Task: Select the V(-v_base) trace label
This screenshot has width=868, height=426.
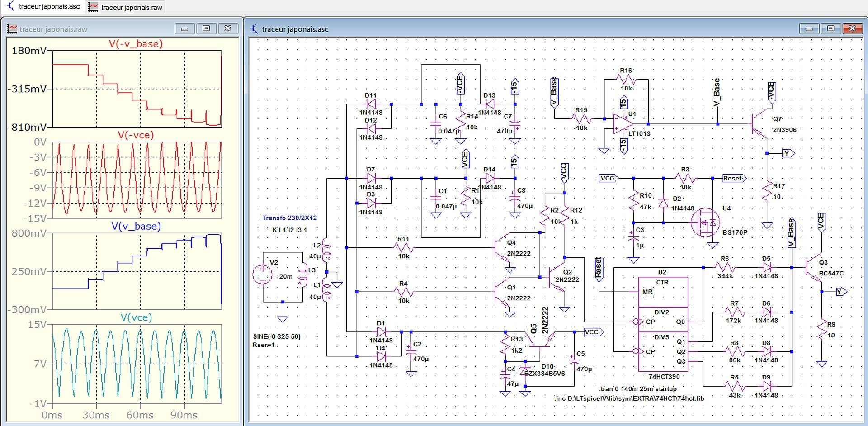Action: tap(136, 44)
